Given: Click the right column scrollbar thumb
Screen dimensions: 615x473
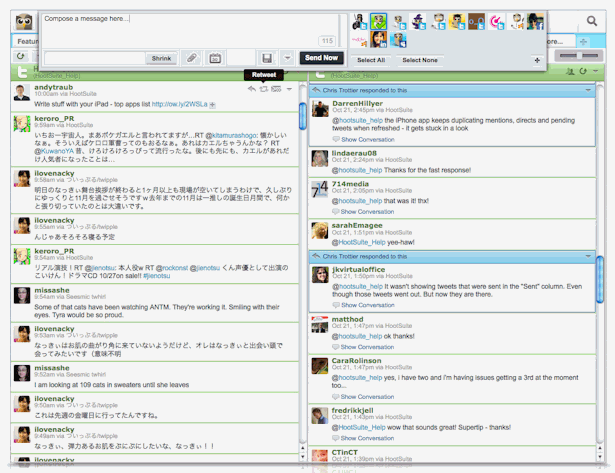Looking at the screenshot, I should click(600, 279).
